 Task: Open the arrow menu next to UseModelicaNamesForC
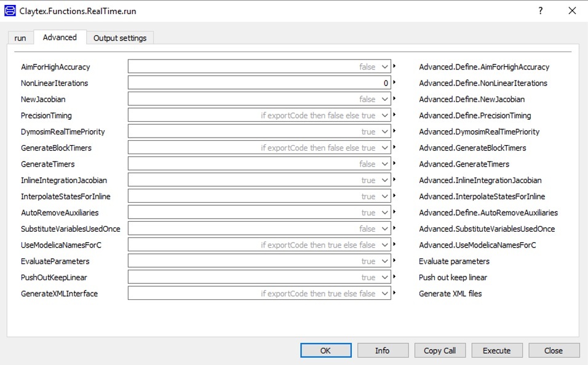(394, 245)
